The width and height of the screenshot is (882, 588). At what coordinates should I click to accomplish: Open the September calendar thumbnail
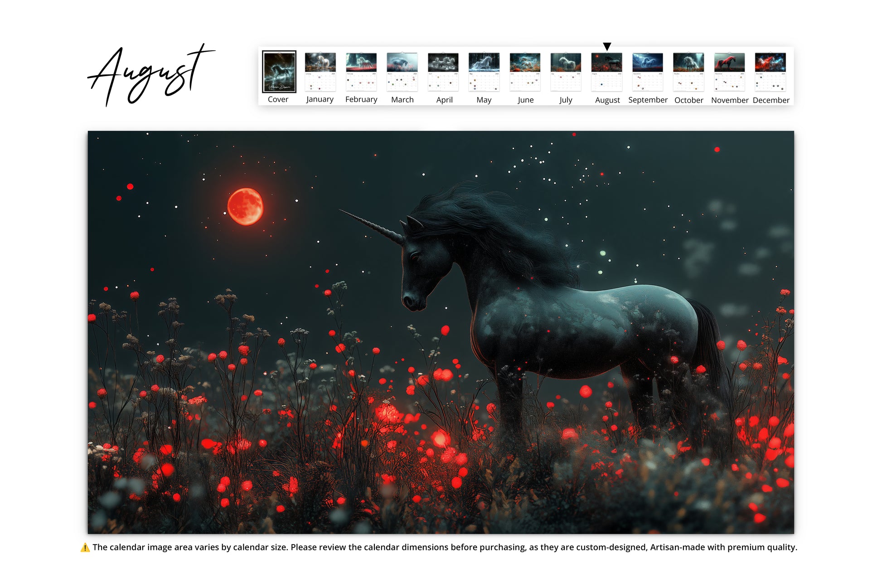(x=648, y=72)
